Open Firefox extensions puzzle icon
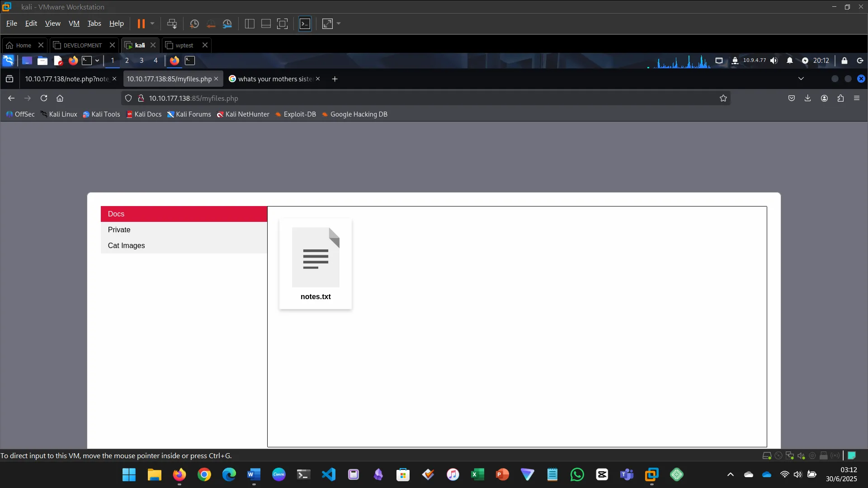Viewport: 868px width, 488px height. pos(840,98)
